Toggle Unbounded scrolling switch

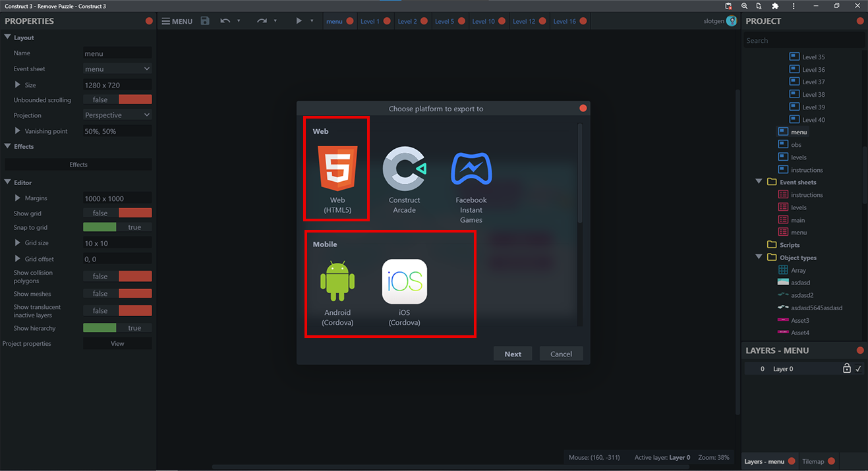(x=117, y=100)
